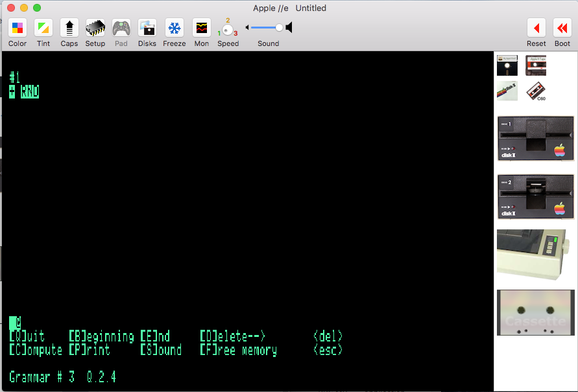Click the [S]ound option text
Image resolution: width=578 pixels, height=392 pixels.
(161, 350)
